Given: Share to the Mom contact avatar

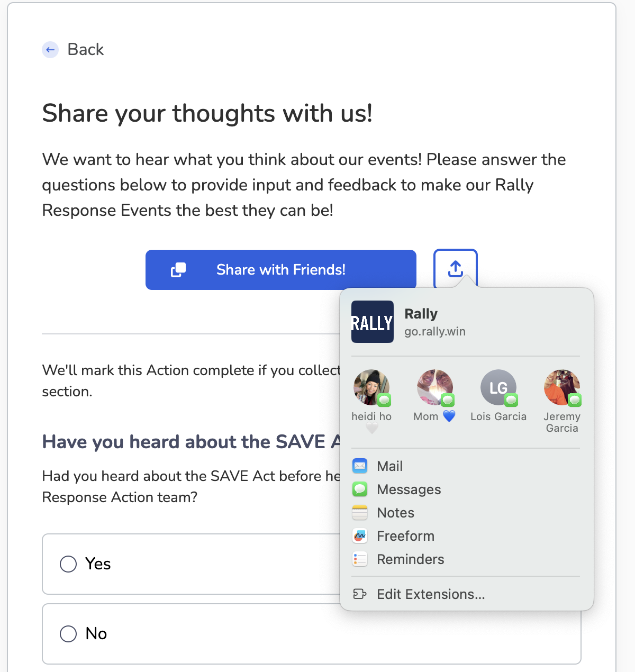Looking at the screenshot, I should click(435, 388).
